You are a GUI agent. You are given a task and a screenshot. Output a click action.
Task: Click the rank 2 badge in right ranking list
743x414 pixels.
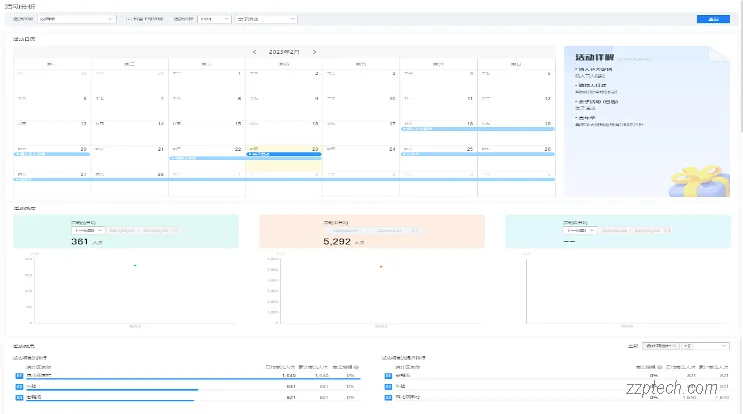(385, 386)
